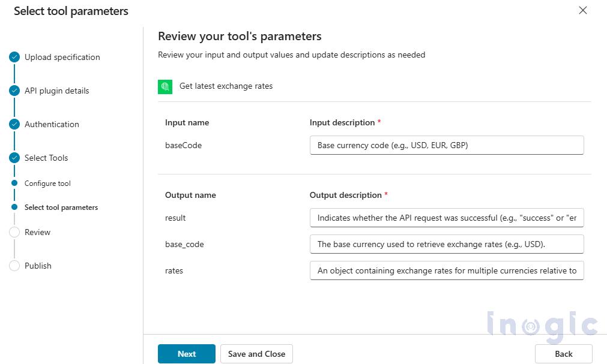
Task: Select the API plugin details step label
Action: pos(58,91)
